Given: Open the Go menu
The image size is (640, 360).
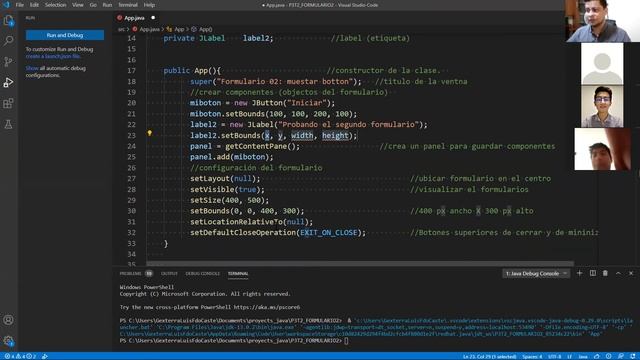Looking at the screenshot, I should 93,5.
